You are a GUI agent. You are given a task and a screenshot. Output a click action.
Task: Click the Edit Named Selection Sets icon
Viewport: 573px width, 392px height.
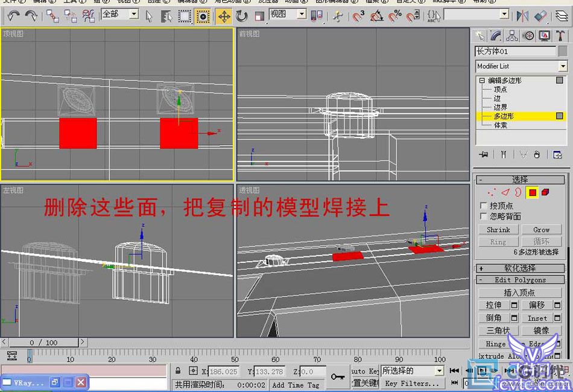434,16
